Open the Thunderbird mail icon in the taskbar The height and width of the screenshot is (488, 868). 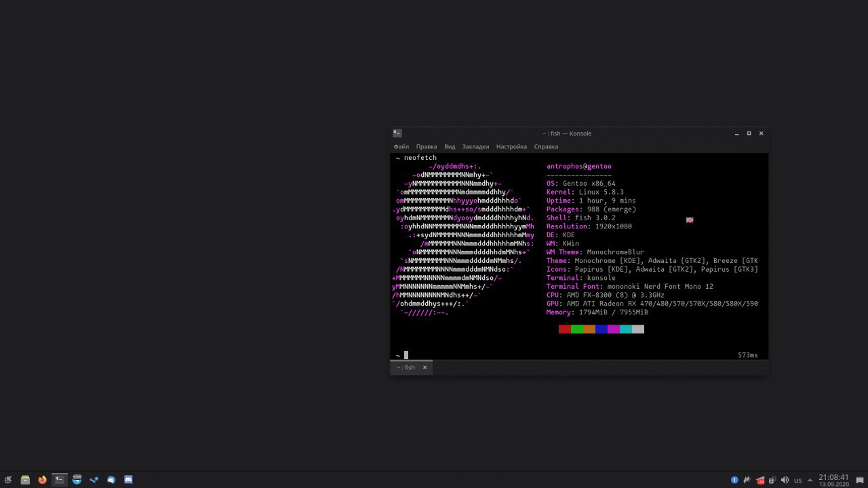[111, 480]
